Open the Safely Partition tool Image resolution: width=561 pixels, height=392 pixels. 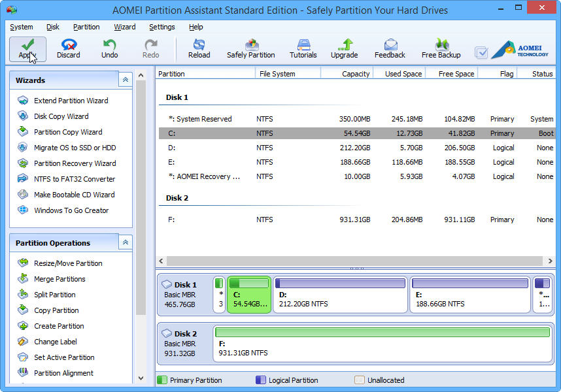tap(251, 49)
